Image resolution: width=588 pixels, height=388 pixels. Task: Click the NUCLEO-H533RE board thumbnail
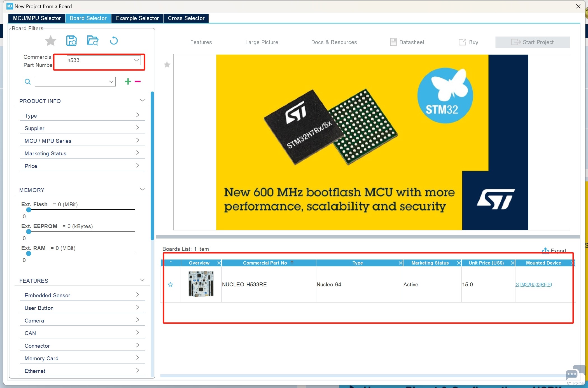click(201, 284)
